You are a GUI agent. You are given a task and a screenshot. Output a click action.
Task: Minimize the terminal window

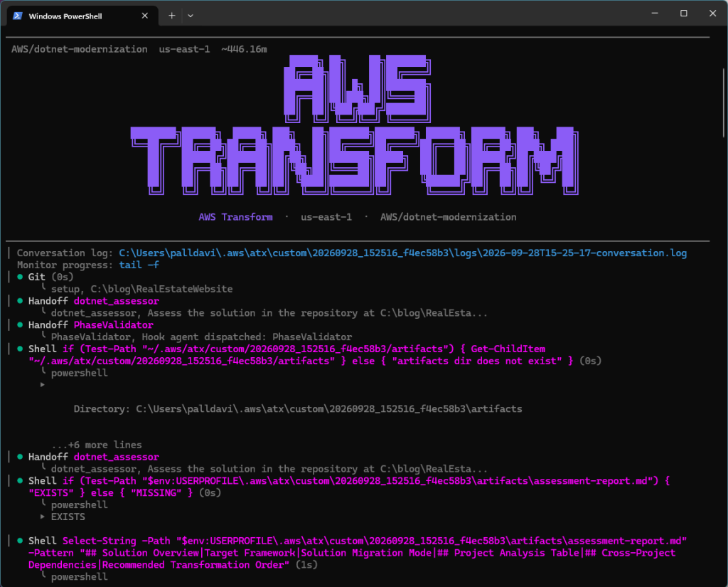pos(655,13)
